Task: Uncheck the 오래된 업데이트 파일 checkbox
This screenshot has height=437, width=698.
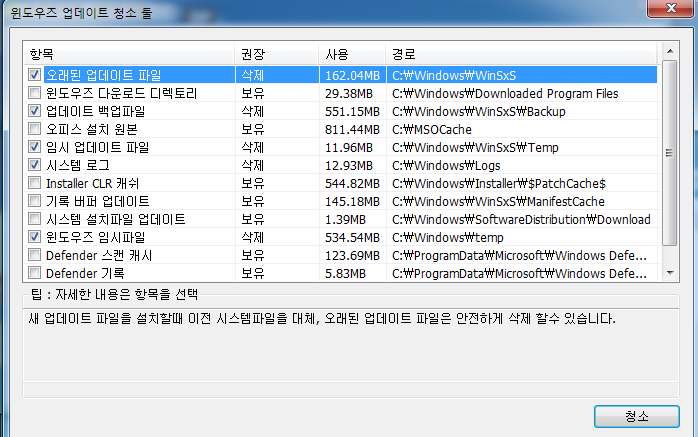Action: click(34, 75)
